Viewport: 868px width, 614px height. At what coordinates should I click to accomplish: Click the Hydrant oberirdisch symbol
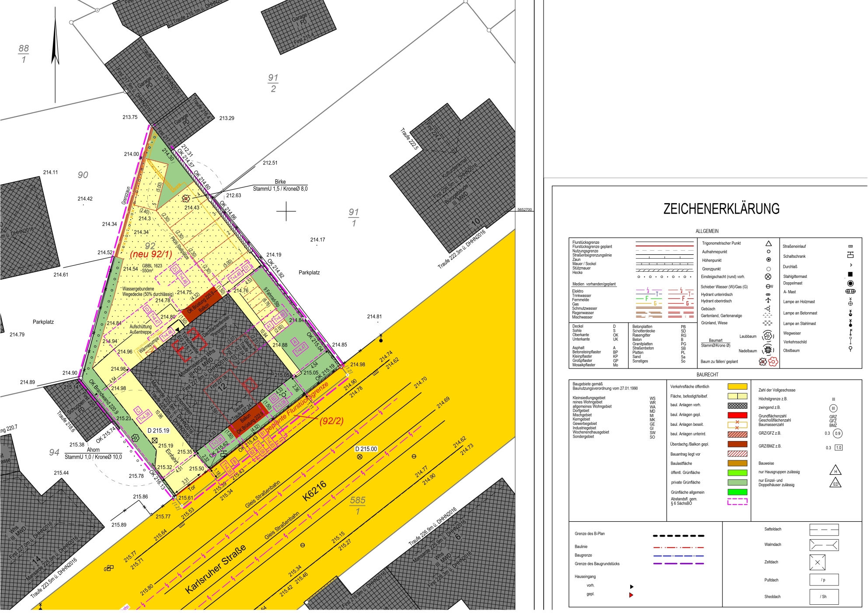click(x=768, y=301)
